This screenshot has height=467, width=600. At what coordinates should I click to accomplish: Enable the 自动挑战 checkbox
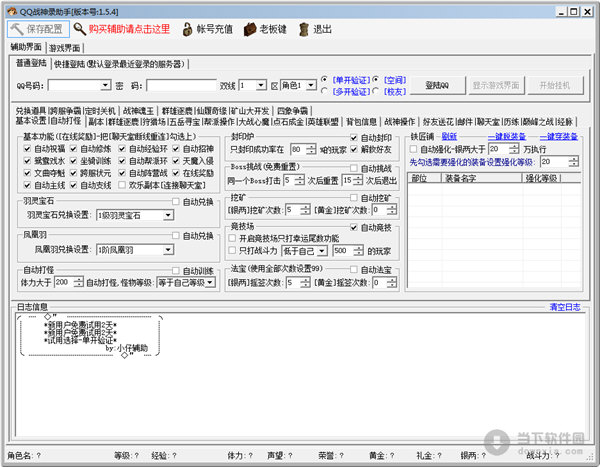coord(354,168)
